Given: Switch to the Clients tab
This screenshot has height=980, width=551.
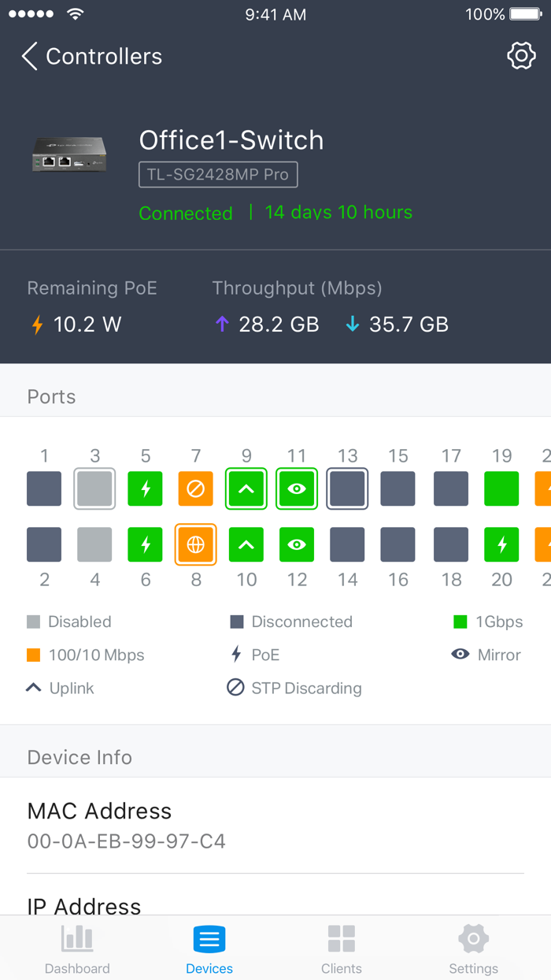Looking at the screenshot, I should click(x=341, y=947).
